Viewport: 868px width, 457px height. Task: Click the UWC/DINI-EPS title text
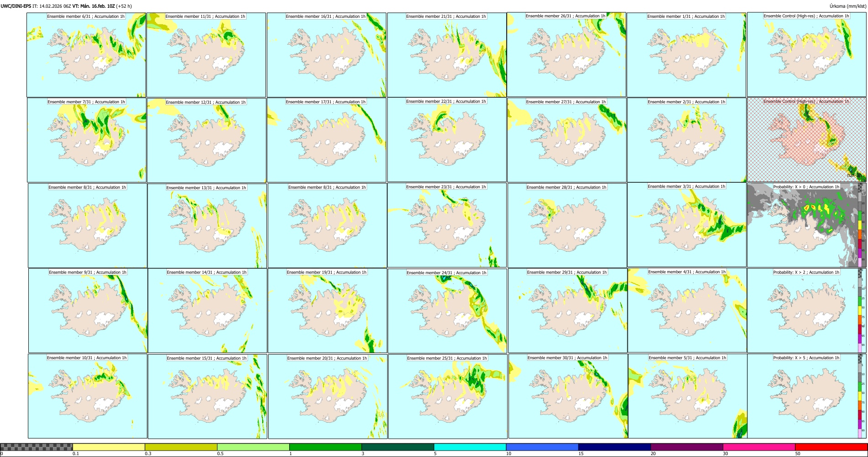click(x=16, y=6)
